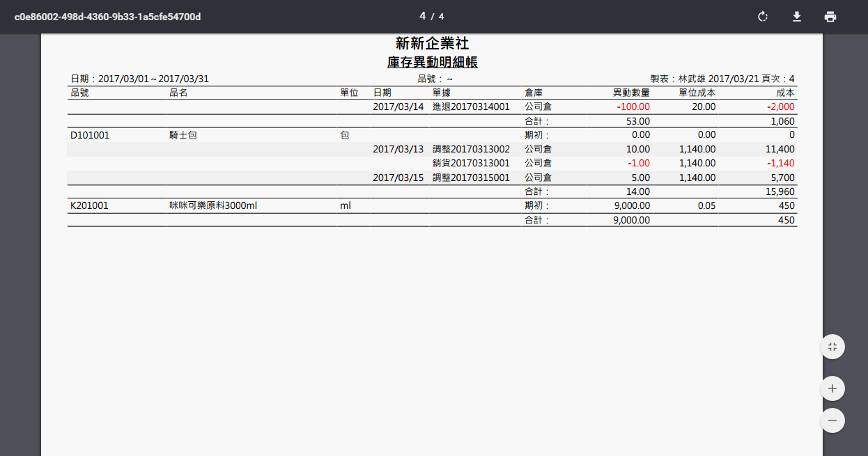Viewport: 868px width, 456px height.
Task: Zoom in with the plus button
Action: (832, 388)
